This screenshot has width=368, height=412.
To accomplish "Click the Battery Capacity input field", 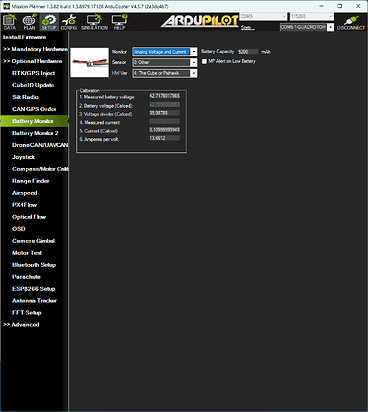I will pyautogui.click(x=248, y=52).
